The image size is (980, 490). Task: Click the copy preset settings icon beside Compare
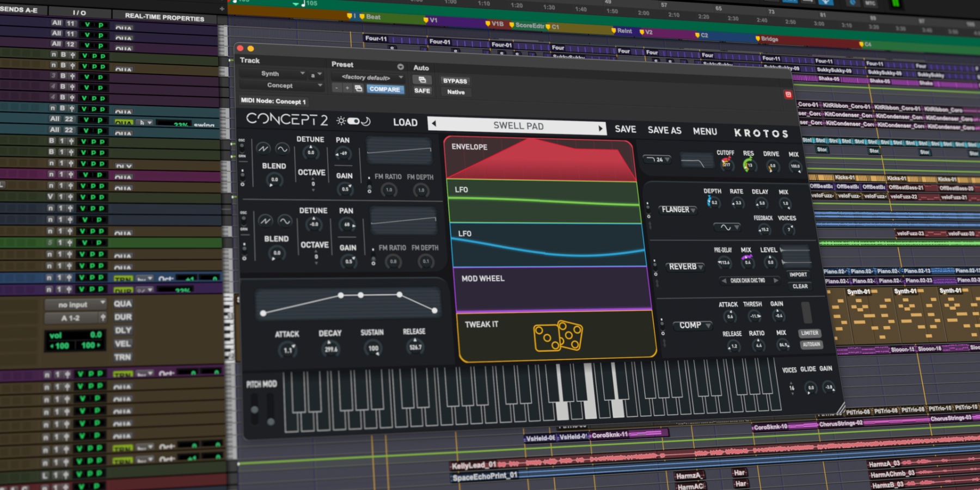[x=358, y=88]
